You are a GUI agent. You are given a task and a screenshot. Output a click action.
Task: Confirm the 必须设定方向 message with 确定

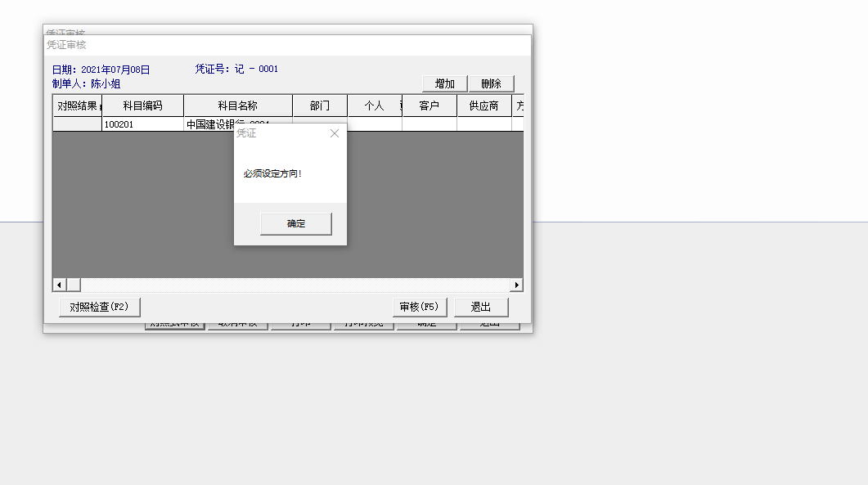pyautogui.click(x=295, y=223)
